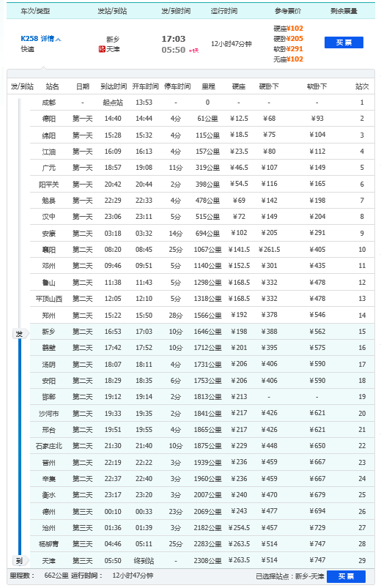Select the 新乡 station name in stop list
The image size is (381, 588).
(x=49, y=332)
